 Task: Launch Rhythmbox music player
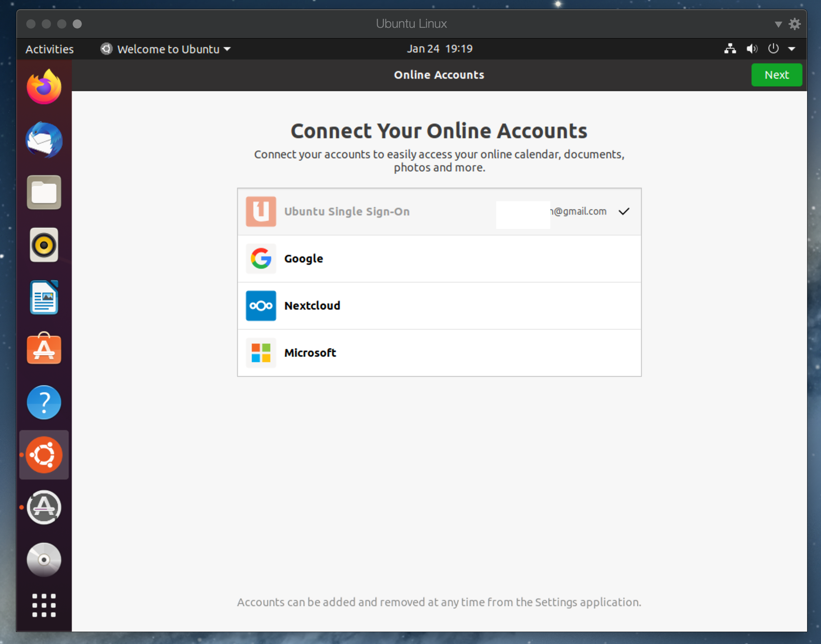[x=44, y=245]
